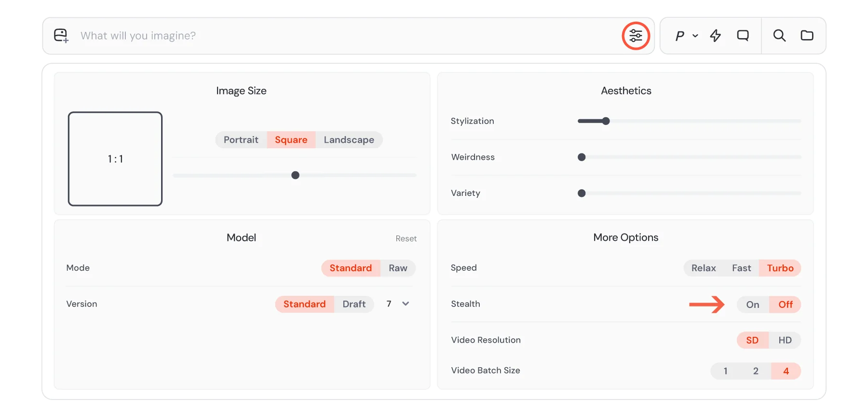
Task: Focus the 'What will you imagine?' prompt field
Action: pos(347,36)
